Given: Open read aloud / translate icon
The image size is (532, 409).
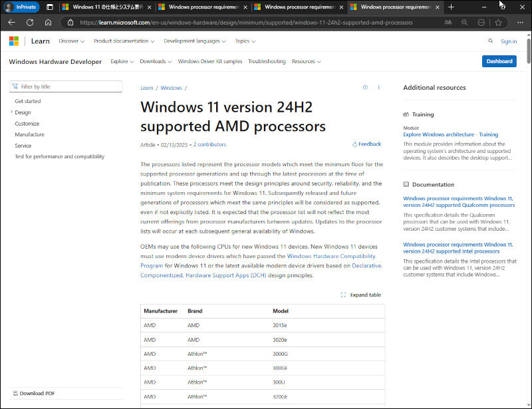Looking at the screenshot, I should (x=448, y=23).
